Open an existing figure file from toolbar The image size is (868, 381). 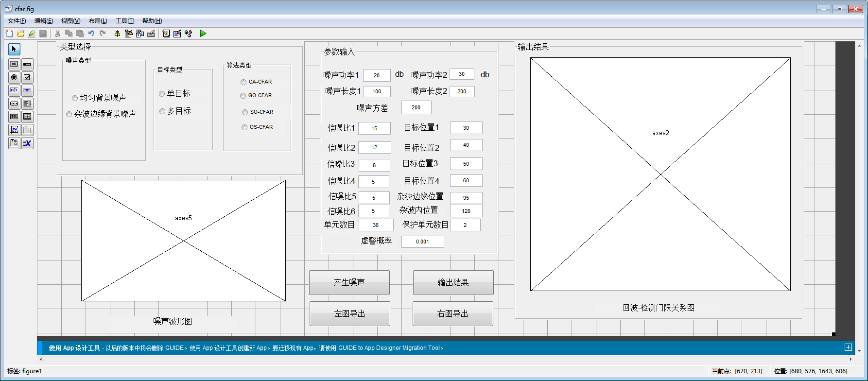pos(20,34)
